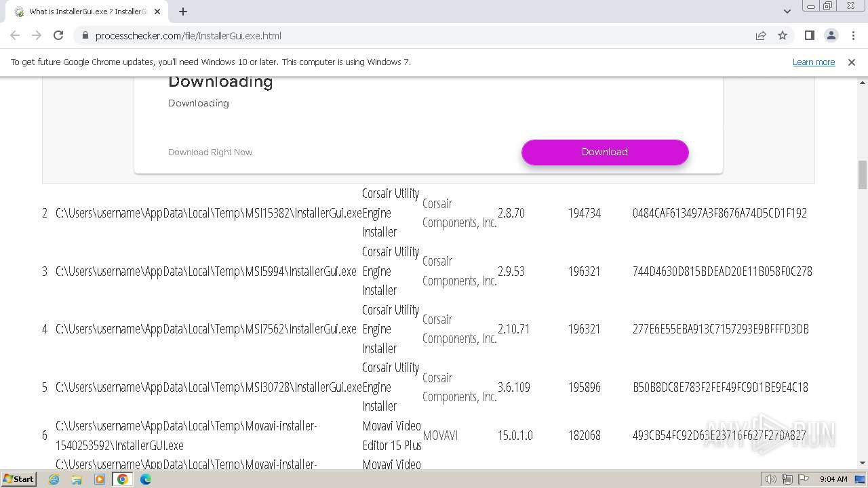Click Movavi Video Editor 15 Plus description

click(x=392, y=435)
